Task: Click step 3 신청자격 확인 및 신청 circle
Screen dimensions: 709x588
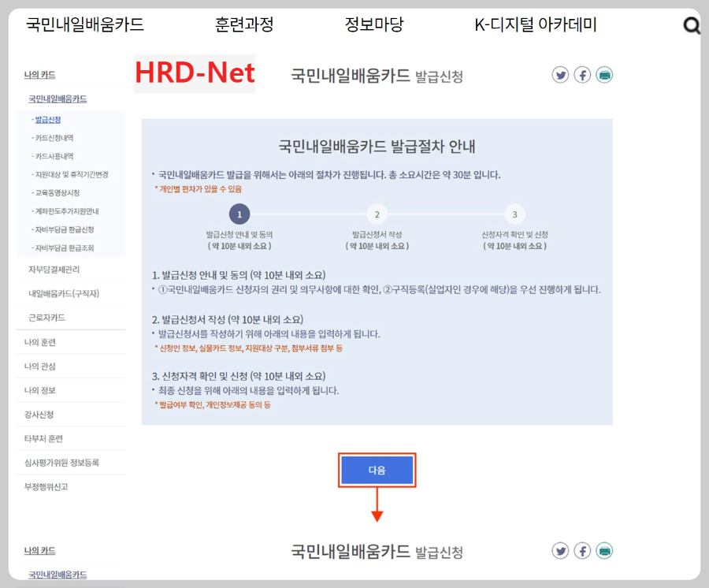Action: point(514,214)
